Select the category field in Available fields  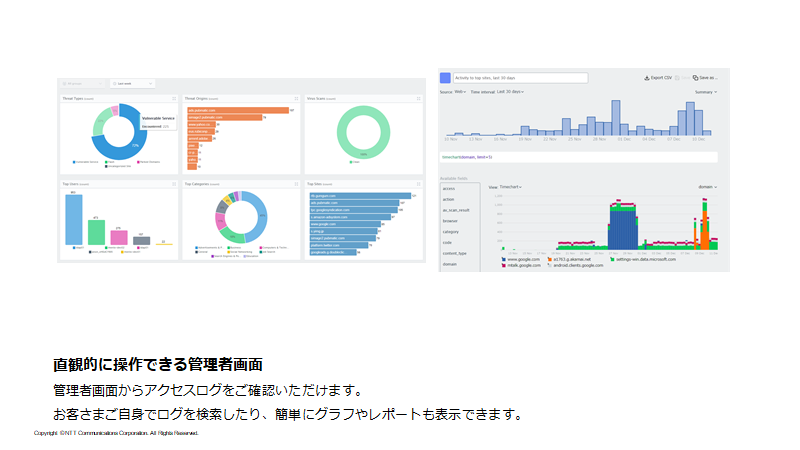451,231
